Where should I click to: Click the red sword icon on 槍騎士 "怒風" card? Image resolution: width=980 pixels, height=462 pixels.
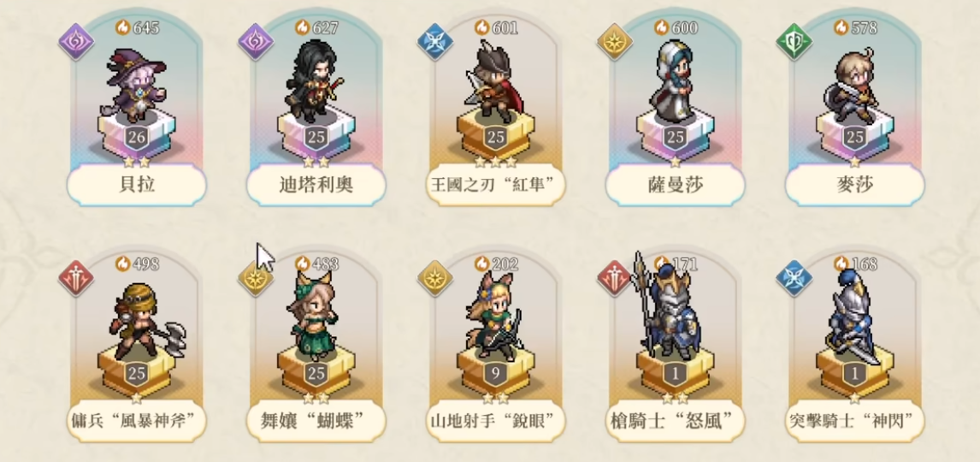pos(615,279)
